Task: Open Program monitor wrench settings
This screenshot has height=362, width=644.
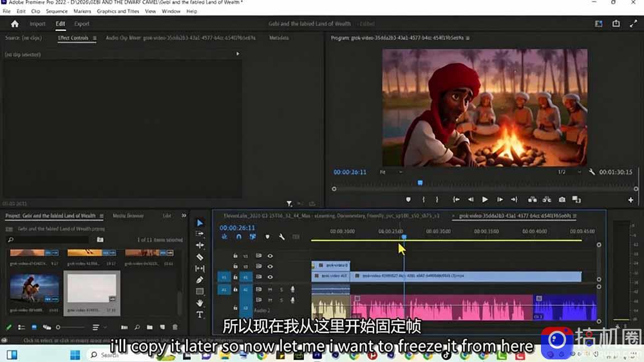Action: point(591,172)
